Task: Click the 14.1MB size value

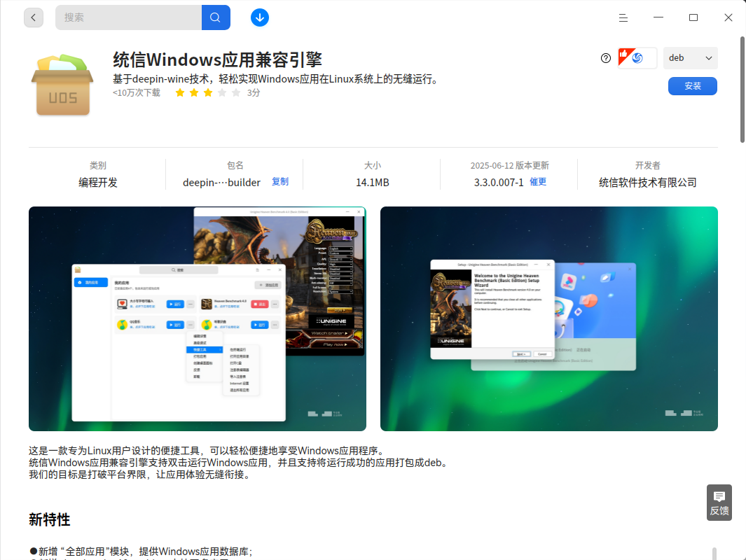Action: [373, 183]
